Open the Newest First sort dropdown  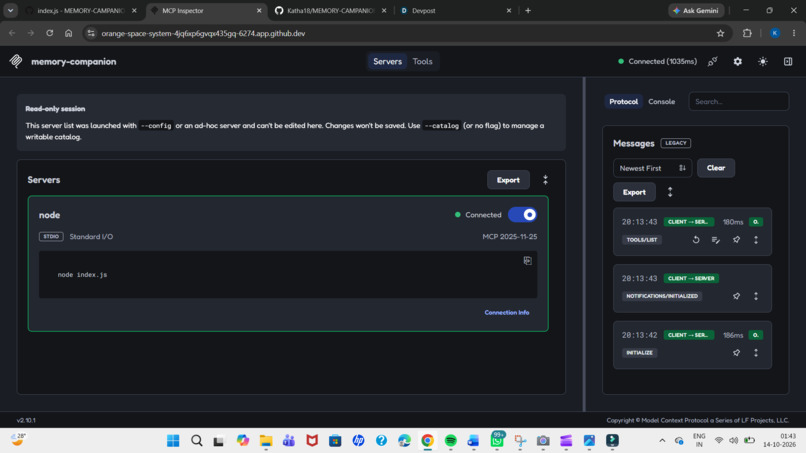(652, 168)
